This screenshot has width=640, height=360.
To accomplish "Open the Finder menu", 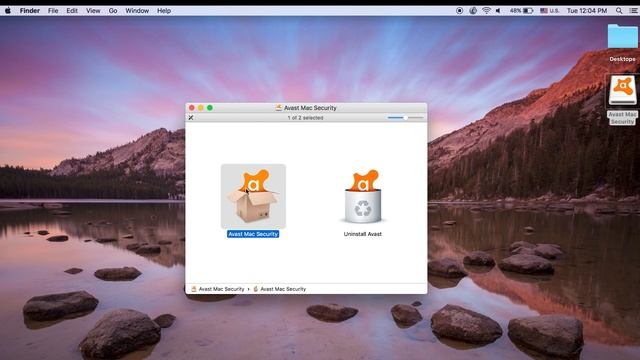I will pyautogui.click(x=30, y=11).
